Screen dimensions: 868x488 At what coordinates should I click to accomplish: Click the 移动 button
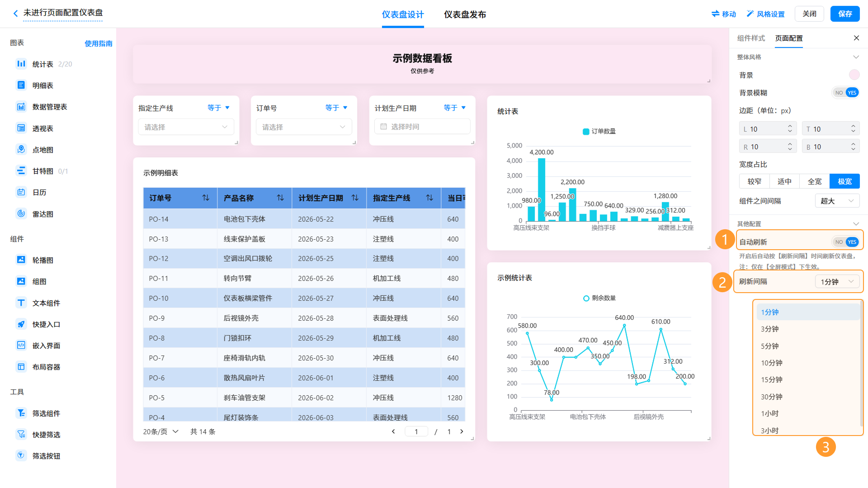click(x=724, y=14)
